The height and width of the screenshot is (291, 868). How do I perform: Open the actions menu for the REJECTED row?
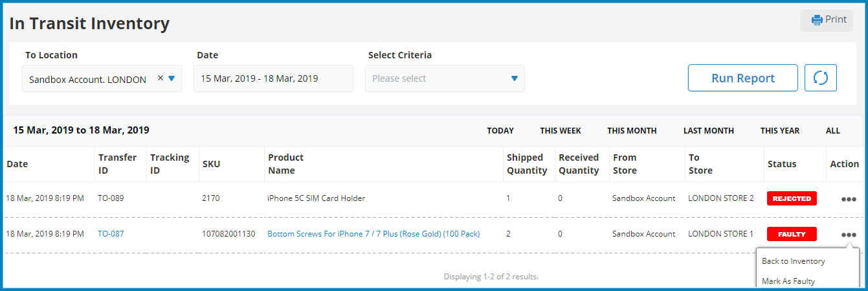pos(849,199)
